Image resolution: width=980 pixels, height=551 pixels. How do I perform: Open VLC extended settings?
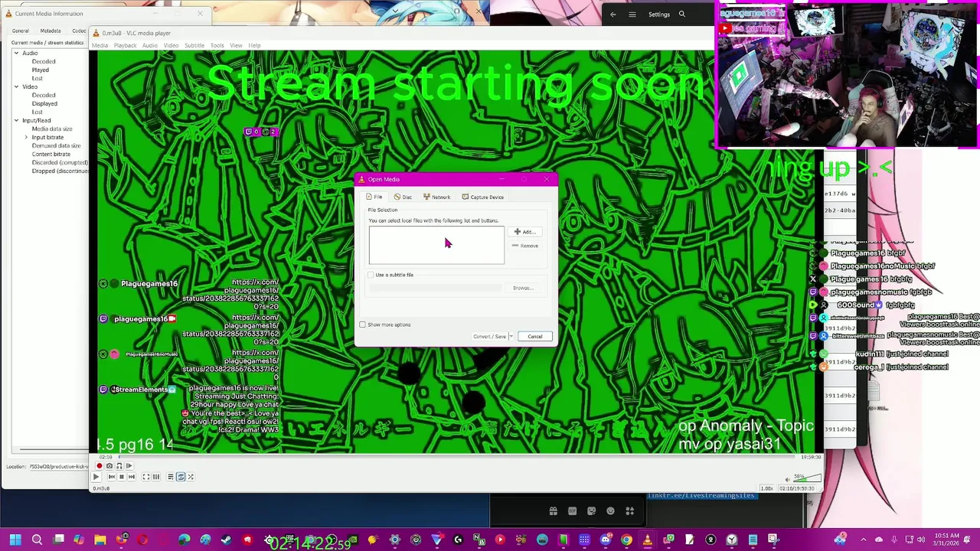(156, 477)
